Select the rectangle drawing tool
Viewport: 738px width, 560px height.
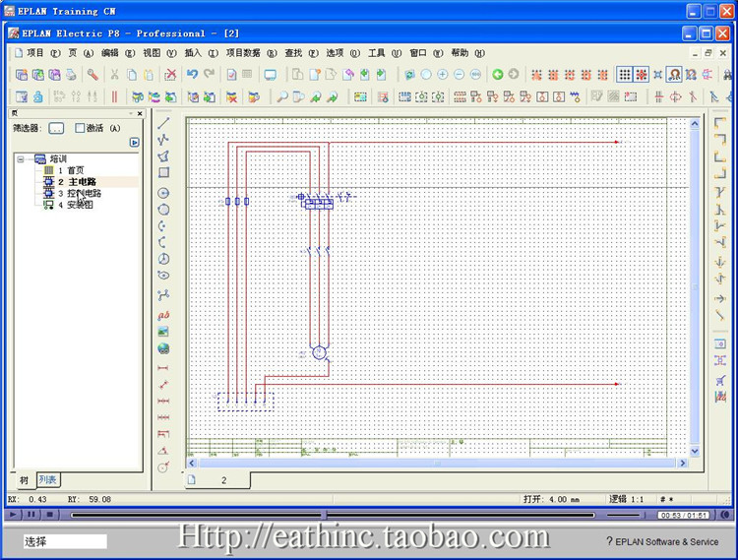pyautogui.click(x=163, y=172)
